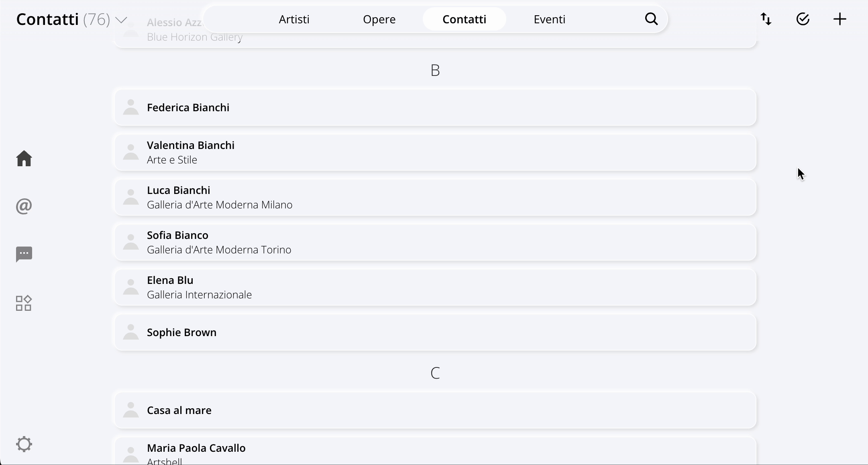
Task: Open Luca Bianchi contact entry
Action: (435, 197)
